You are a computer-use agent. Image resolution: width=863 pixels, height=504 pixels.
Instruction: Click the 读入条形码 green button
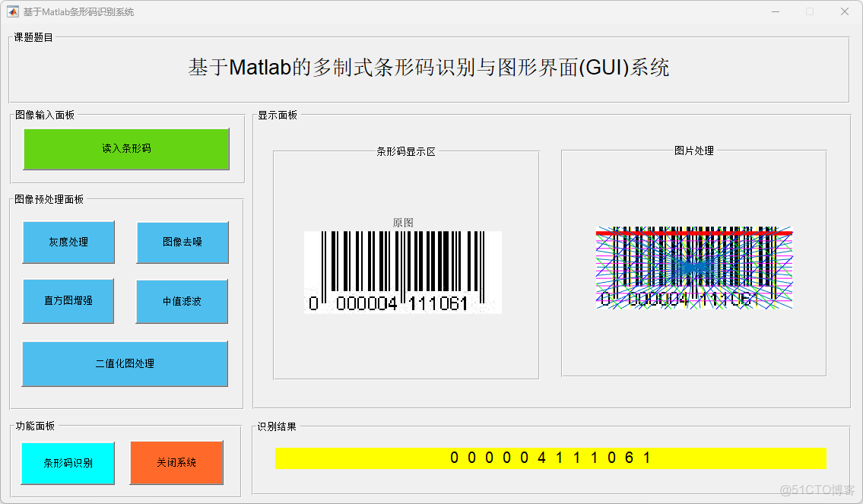tap(126, 149)
